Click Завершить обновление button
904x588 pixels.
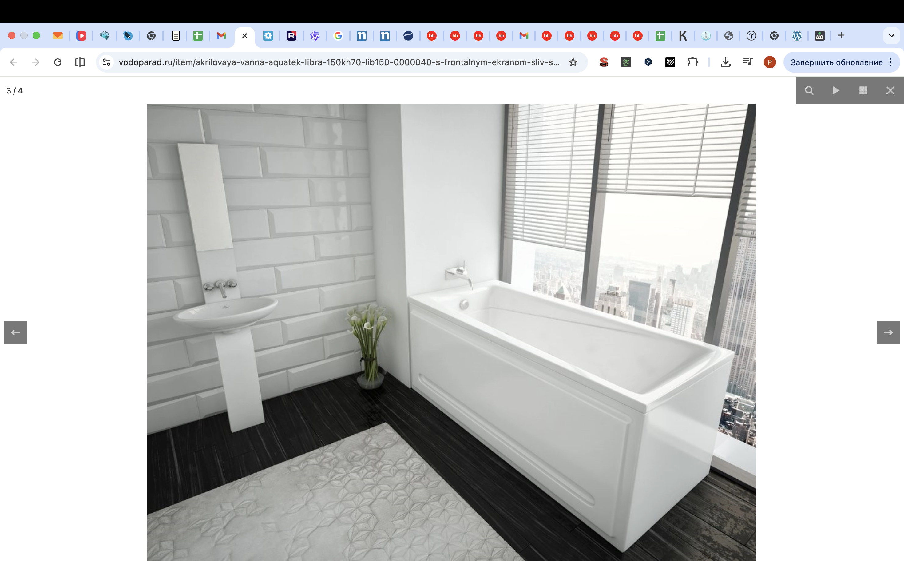click(x=836, y=62)
